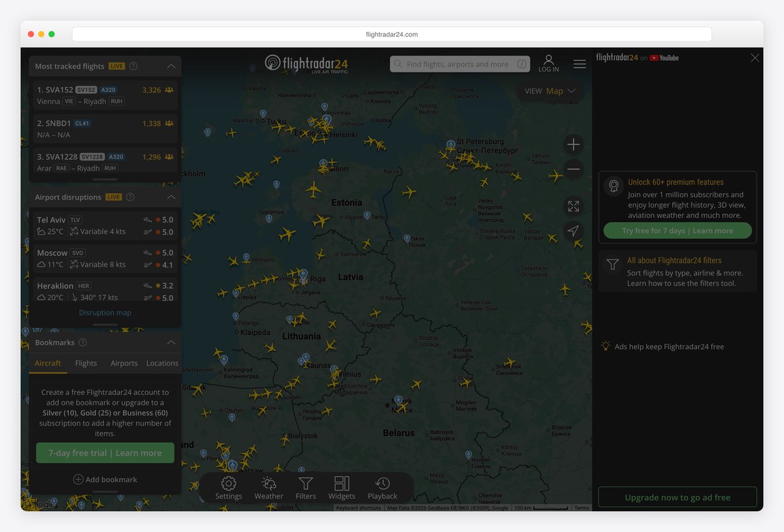Select the SVA152 Vienna–Riyadh flight row
Viewport: 784px width, 532px height.
(105, 95)
